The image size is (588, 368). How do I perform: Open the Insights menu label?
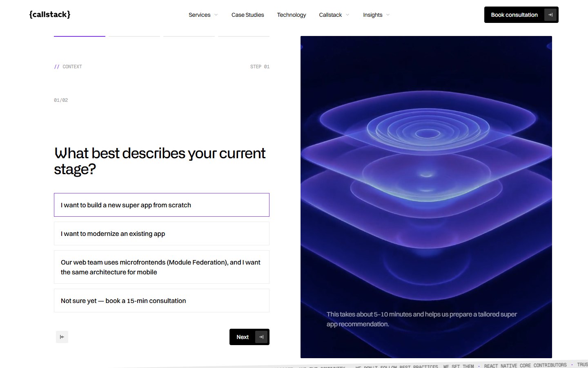tap(373, 15)
